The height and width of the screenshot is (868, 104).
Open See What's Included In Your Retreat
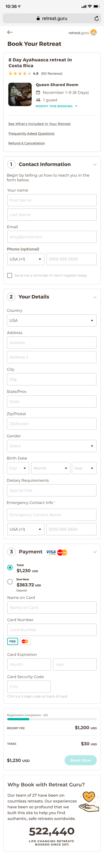(39, 124)
